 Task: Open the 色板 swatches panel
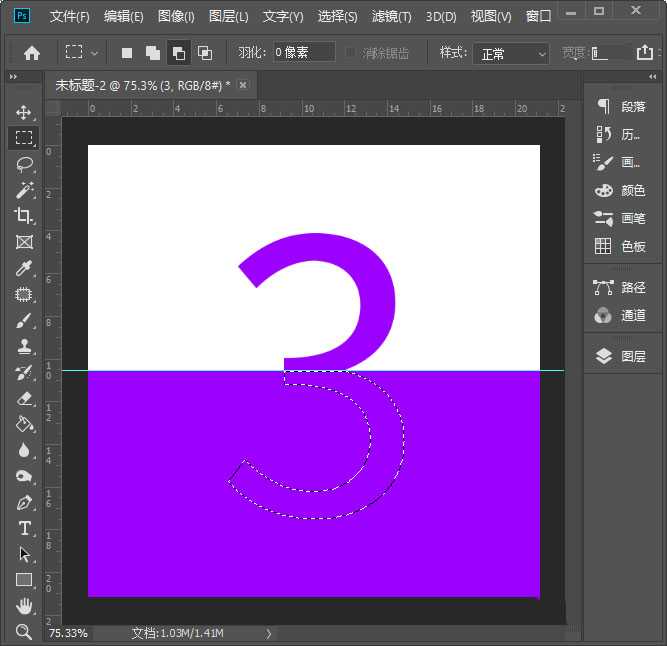[621, 246]
